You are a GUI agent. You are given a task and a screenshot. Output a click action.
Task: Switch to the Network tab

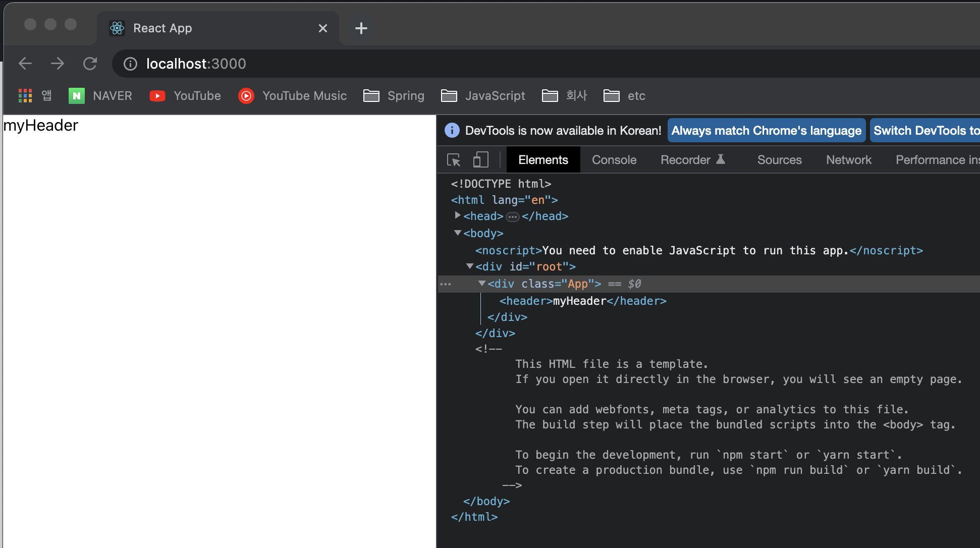848,160
